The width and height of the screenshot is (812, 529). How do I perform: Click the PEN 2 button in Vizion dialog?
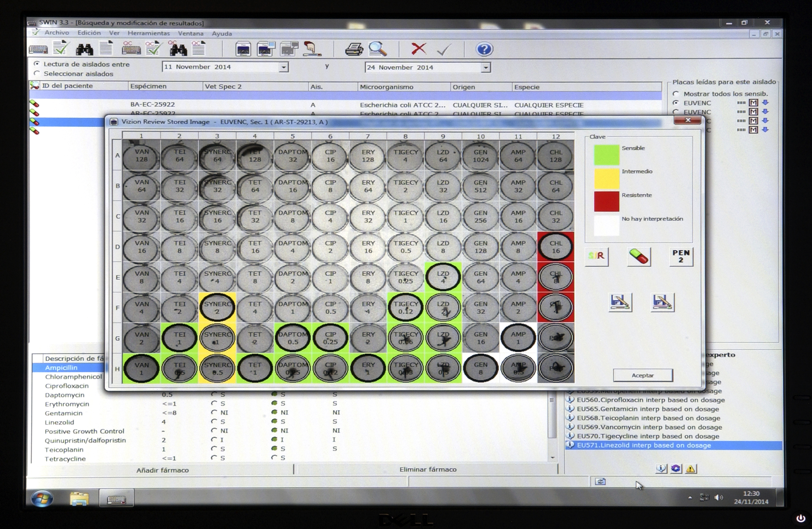click(x=681, y=256)
